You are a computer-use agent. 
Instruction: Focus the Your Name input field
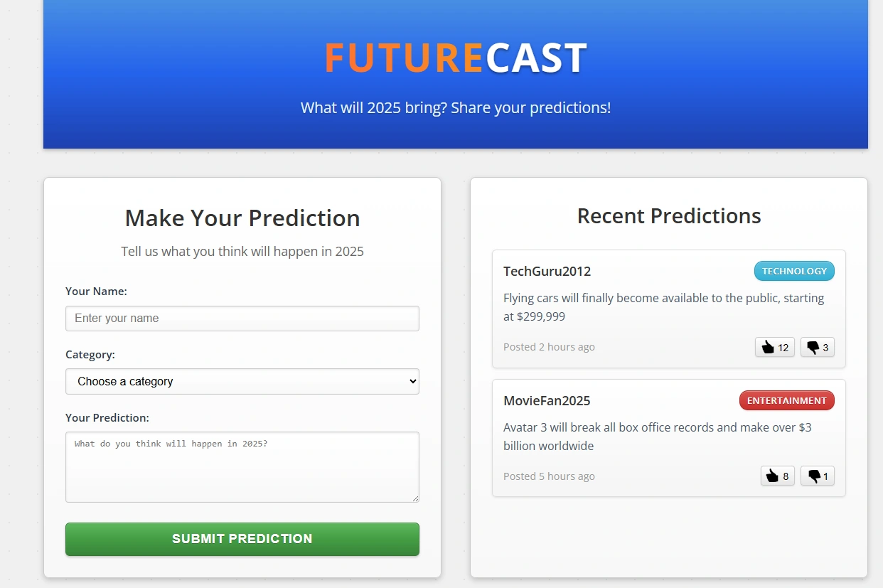[x=242, y=319]
